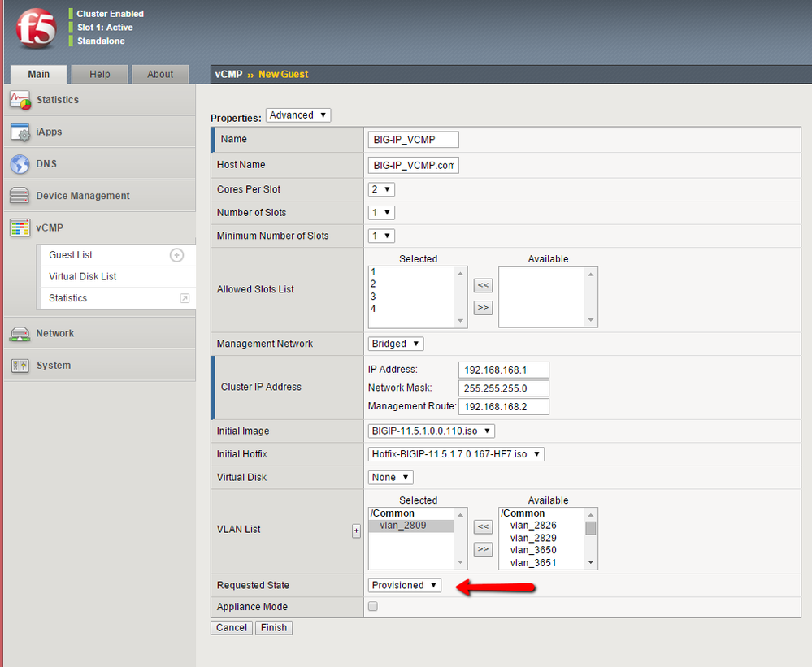Viewport: 812px width, 667px height.
Task: Open Virtual Disk List in sidebar
Action: pyautogui.click(x=82, y=276)
